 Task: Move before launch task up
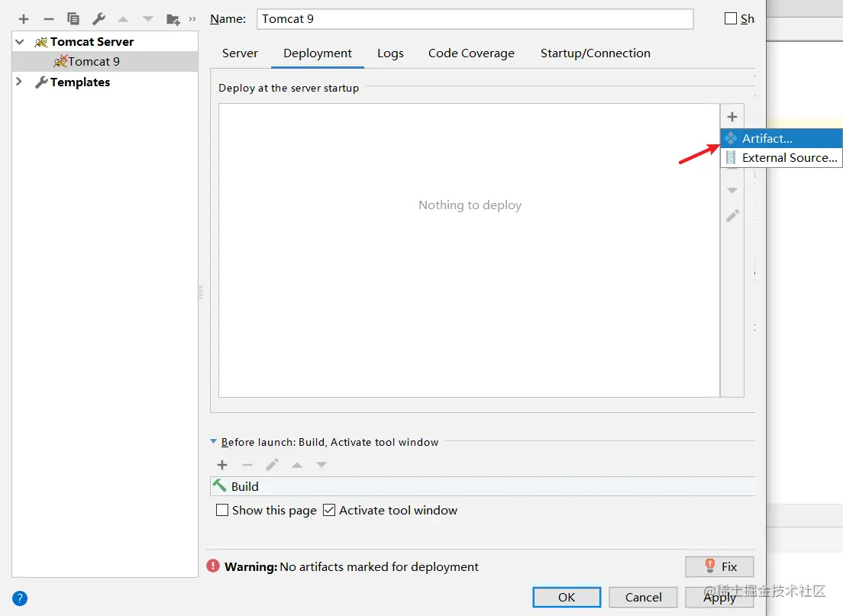coord(297,465)
